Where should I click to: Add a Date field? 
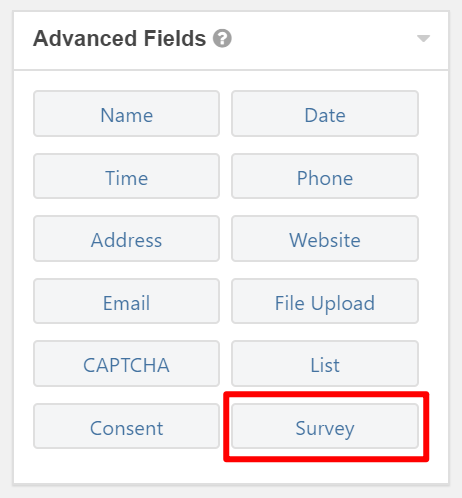tap(325, 114)
